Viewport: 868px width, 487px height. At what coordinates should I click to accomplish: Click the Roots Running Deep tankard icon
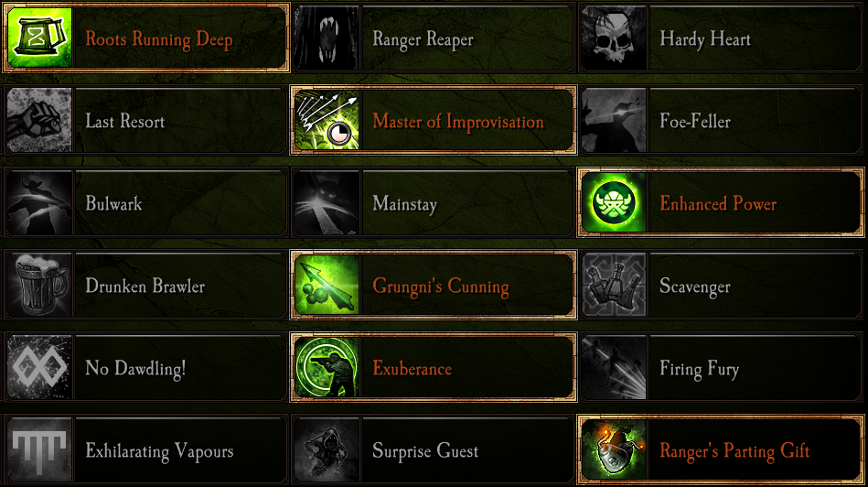(39, 38)
